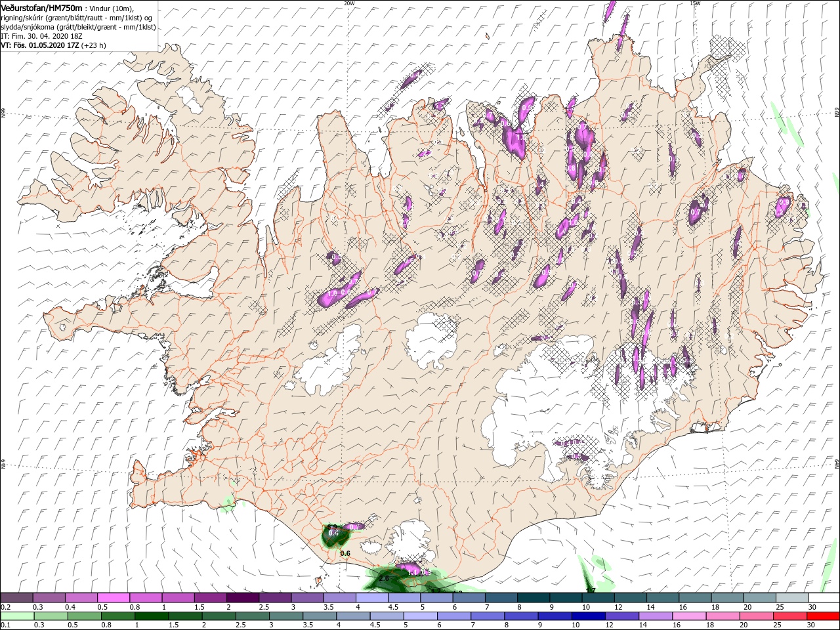The width and height of the screenshot is (840, 630).
Task: Click the 2.6 precipitation value in the green rain area
Action: (385, 579)
